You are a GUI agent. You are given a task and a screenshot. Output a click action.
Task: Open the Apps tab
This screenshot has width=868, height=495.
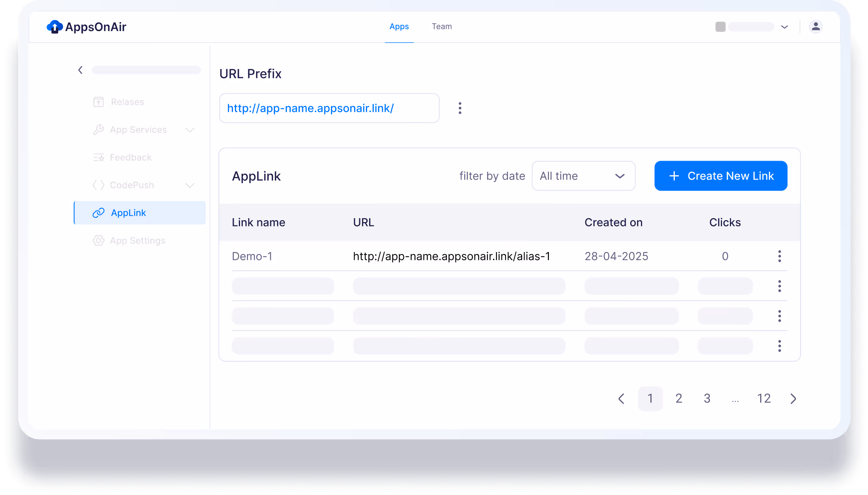[399, 26]
